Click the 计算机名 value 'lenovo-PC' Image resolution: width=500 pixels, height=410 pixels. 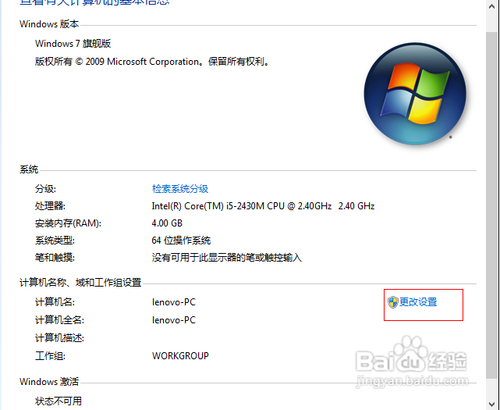pos(174,302)
